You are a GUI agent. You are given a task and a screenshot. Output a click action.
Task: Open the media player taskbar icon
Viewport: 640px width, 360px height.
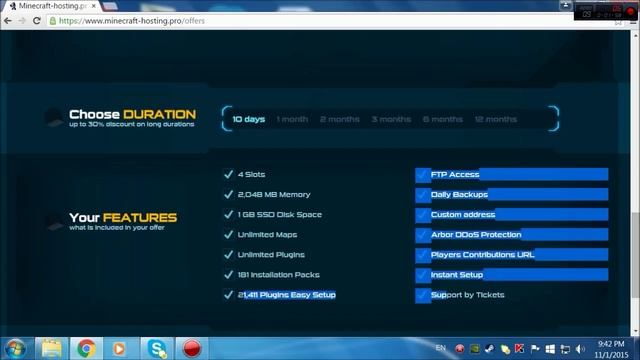(119, 349)
